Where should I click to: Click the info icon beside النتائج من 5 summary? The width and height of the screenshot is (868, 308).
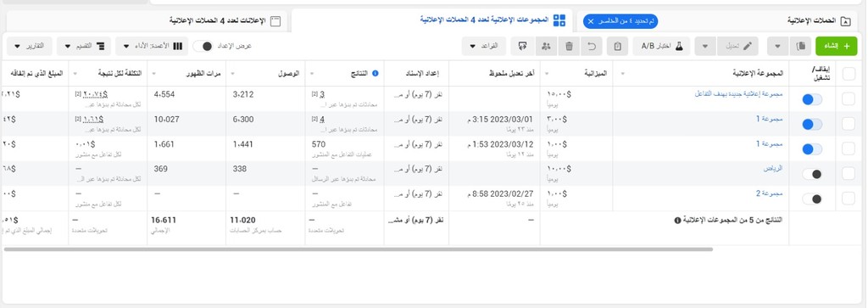pyautogui.click(x=677, y=220)
